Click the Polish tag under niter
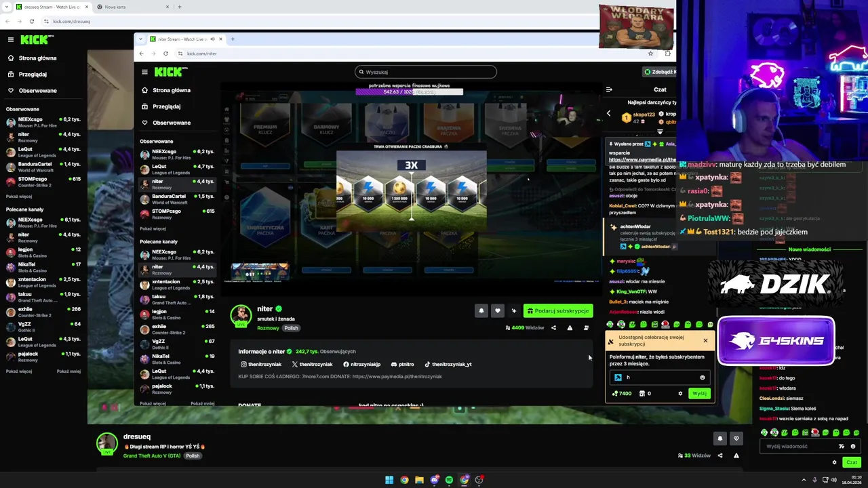868x488 pixels. (x=291, y=328)
